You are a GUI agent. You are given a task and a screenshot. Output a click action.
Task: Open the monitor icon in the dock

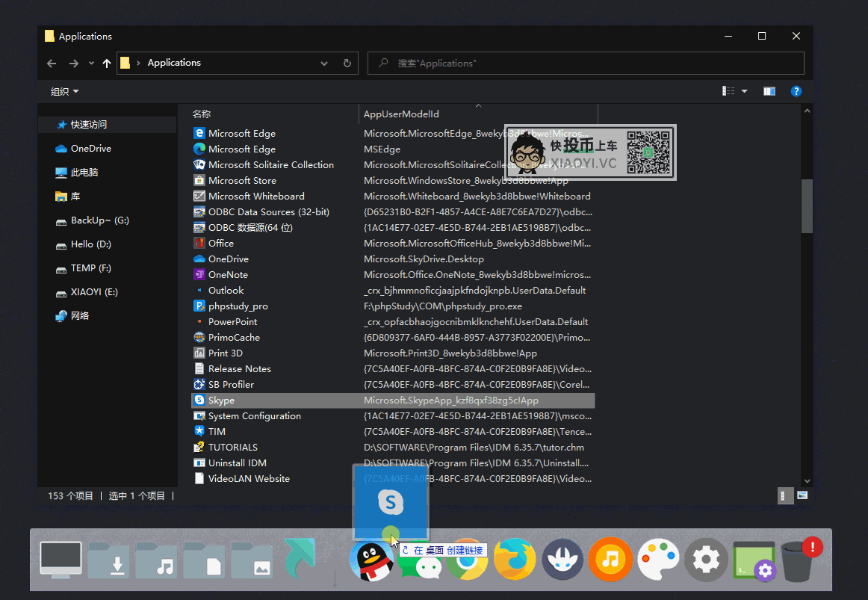pos(61,560)
